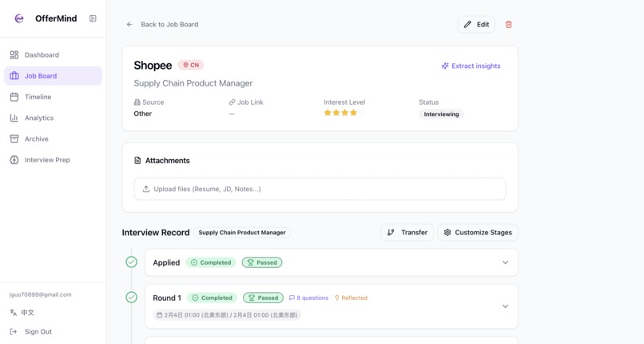Image resolution: width=644 pixels, height=344 pixels.
Task: Click the sign out arrow icon
Action: (13, 332)
